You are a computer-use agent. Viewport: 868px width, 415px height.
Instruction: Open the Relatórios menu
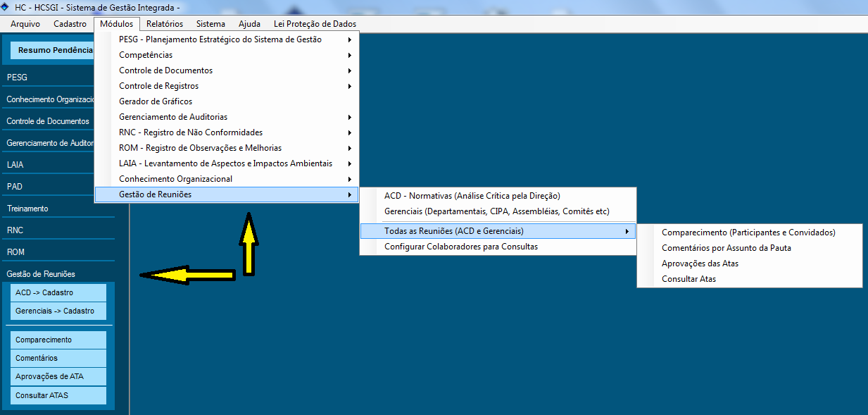165,24
